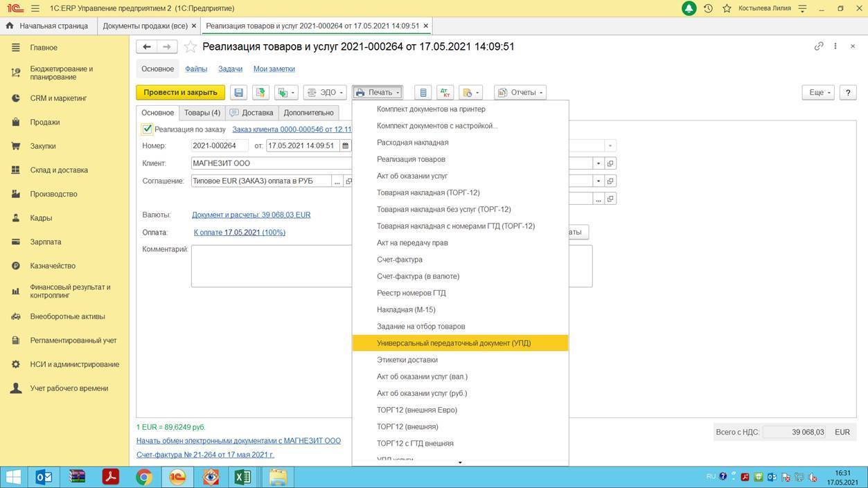This screenshot has width=868, height=488.
Task: Open Продажи section in the sidebar
Action: point(45,123)
